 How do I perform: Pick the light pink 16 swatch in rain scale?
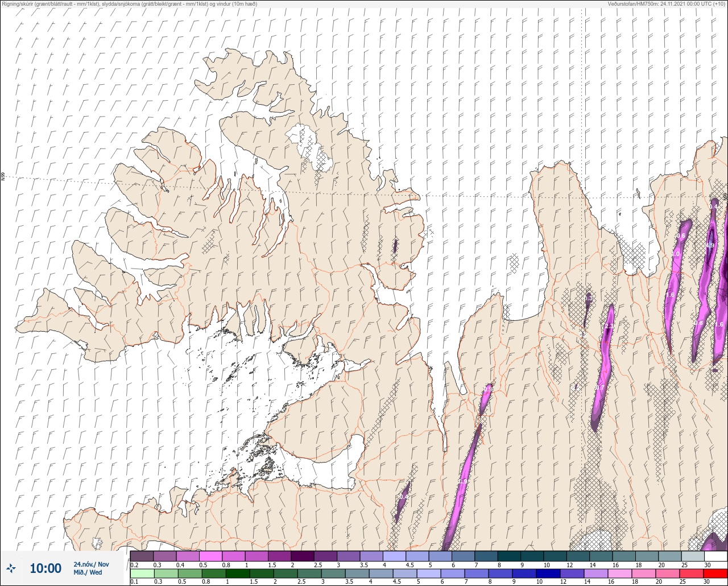(x=619, y=573)
